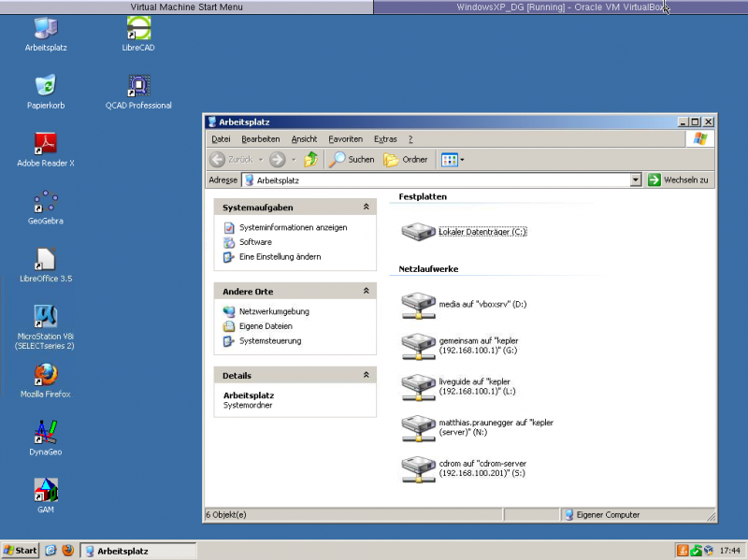The image size is (748, 560).
Task: Select the GeoGebra desktop shortcut
Action: 46,208
